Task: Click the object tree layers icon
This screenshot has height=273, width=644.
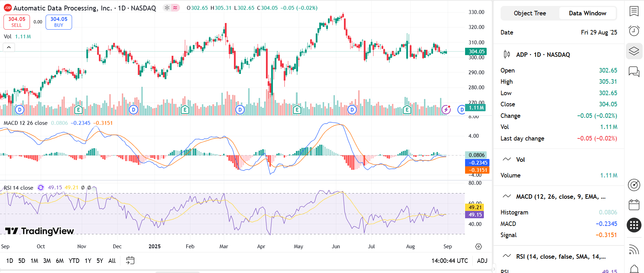Action: (634, 51)
